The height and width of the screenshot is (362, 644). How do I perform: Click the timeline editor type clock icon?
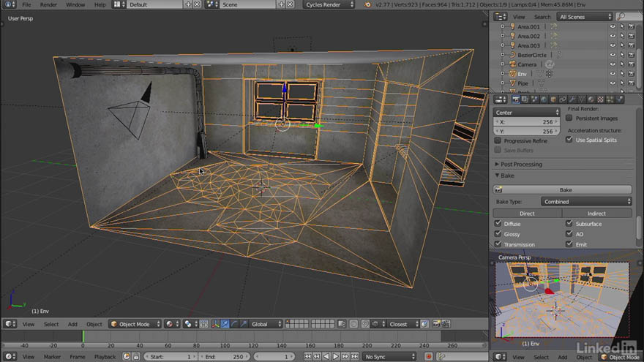pos(8,356)
